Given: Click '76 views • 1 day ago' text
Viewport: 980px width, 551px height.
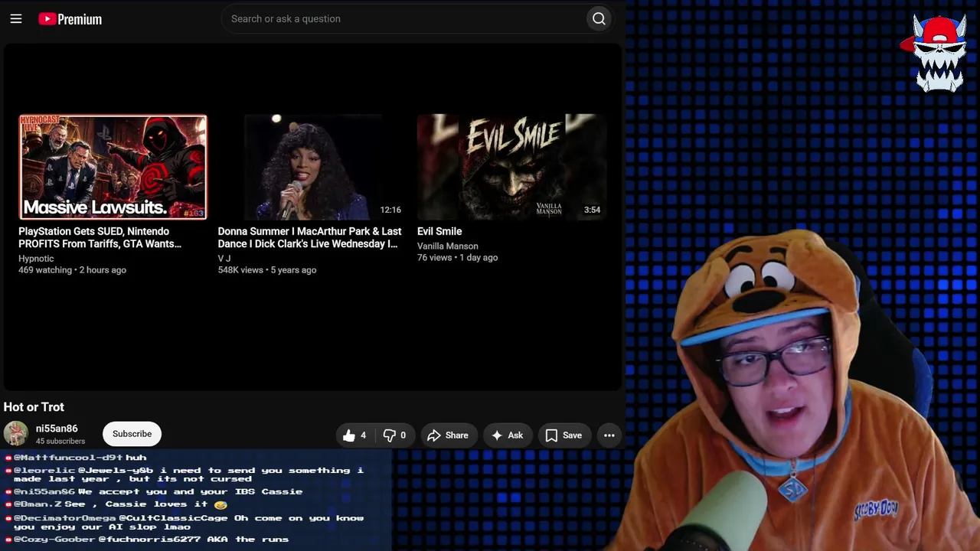Looking at the screenshot, I should pyautogui.click(x=458, y=258).
